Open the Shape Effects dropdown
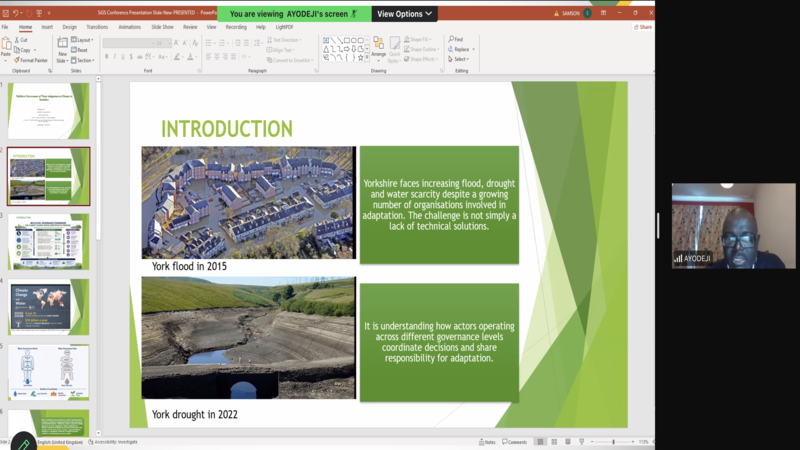Viewport: 800px width, 450px height. (421, 59)
